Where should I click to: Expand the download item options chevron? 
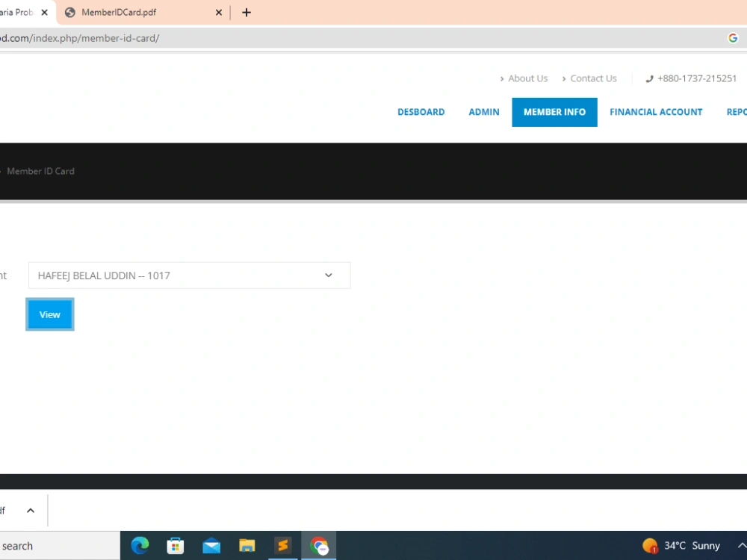click(x=31, y=511)
